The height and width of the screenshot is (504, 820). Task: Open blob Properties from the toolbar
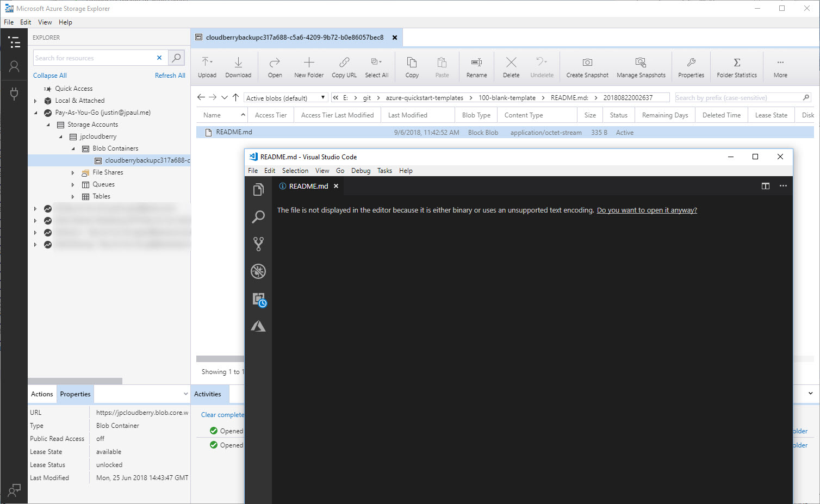691,67
